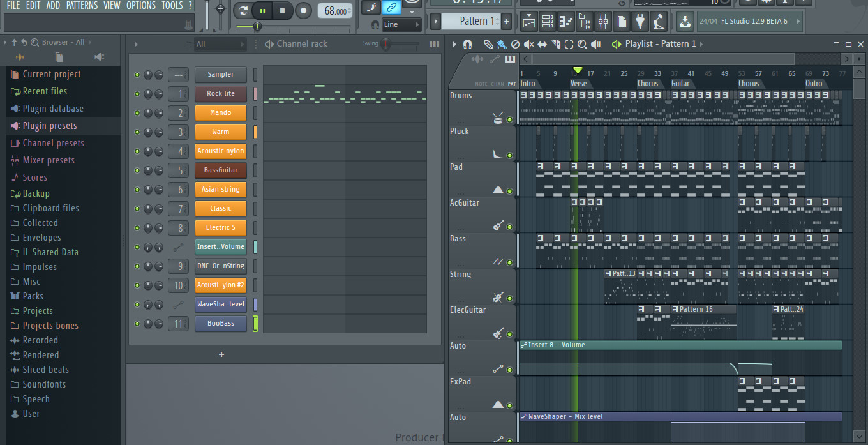Click the piano keys icon in Playlist header
The height and width of the screenshot is (445, 868).
[509, 59]
